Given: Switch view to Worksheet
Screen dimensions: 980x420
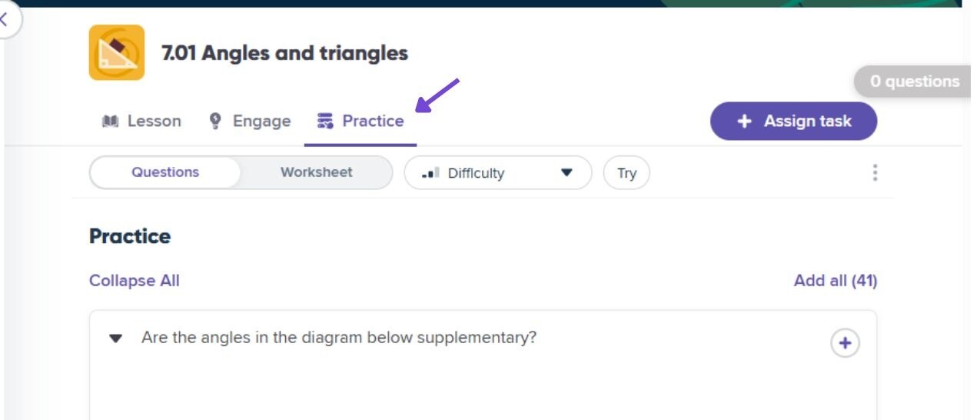Looking at the screenshot, I should coord(316,172).
